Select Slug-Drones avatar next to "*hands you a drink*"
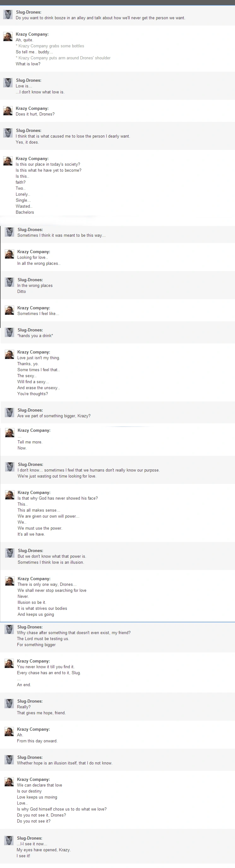The width and height of the screenshot is (235, 868). pos(9,333)
